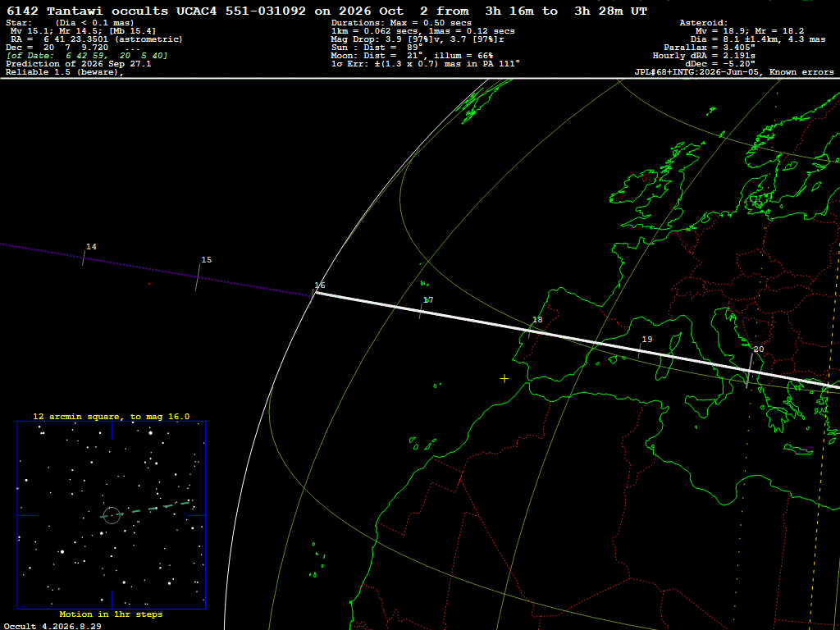Click the '12 arcmin square, to mag 16.0' label
This screenshot has width=840, height=630.
point(112,416)
